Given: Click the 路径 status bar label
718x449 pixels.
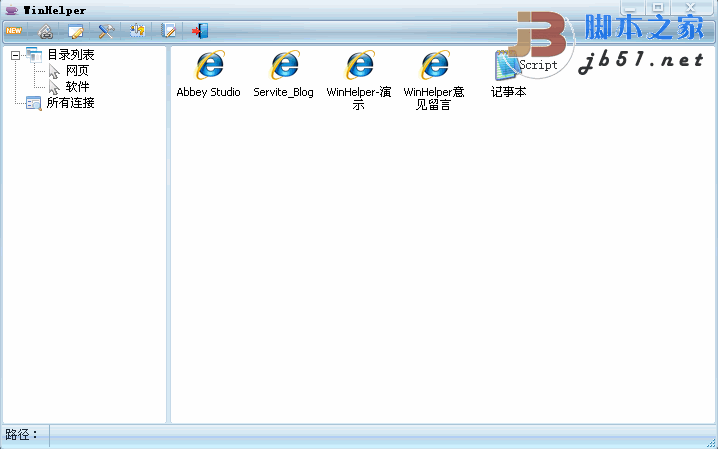Looking at the screenshot, I should click(x=21, y=434).
